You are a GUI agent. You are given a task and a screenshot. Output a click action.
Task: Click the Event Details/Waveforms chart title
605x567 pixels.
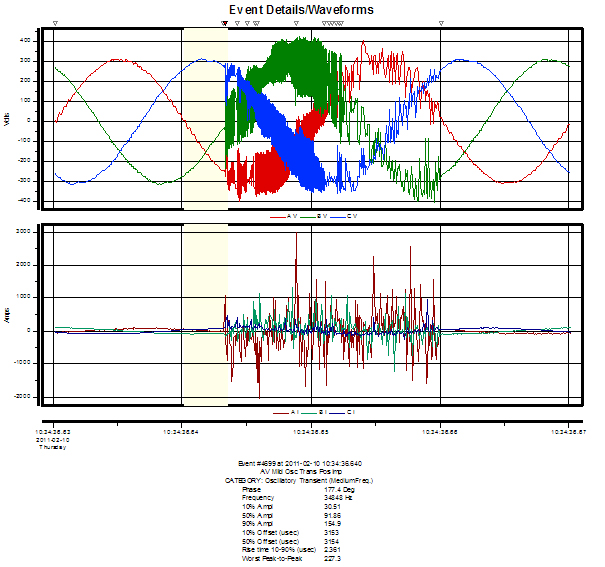pos(302,9)
